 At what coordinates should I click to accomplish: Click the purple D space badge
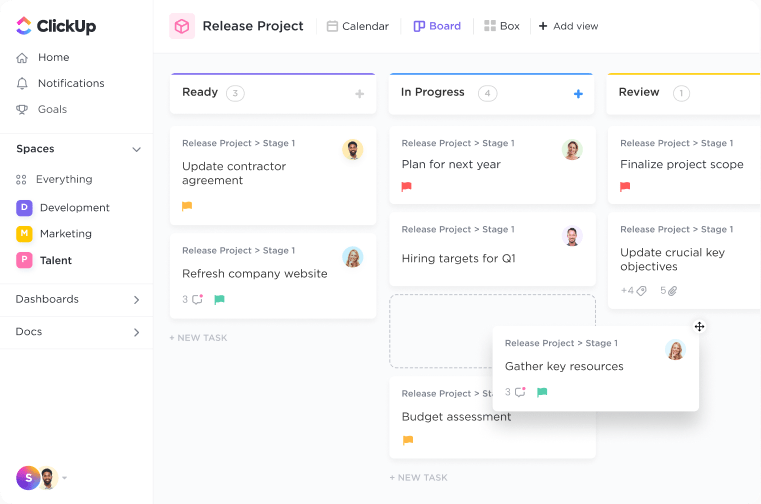point(24,207)
